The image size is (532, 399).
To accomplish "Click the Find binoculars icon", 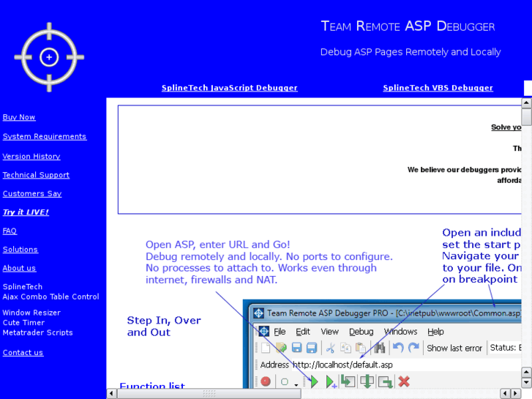I will (380, 348).
